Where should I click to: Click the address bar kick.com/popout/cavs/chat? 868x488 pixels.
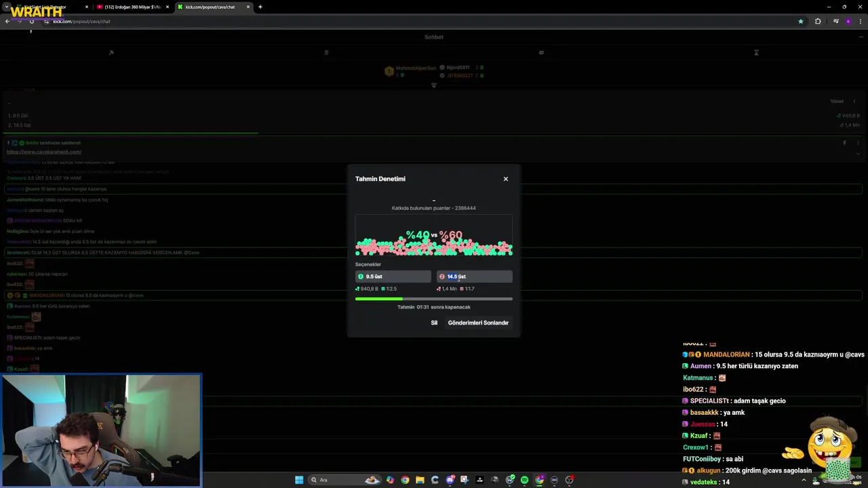(x=420, y=21)
